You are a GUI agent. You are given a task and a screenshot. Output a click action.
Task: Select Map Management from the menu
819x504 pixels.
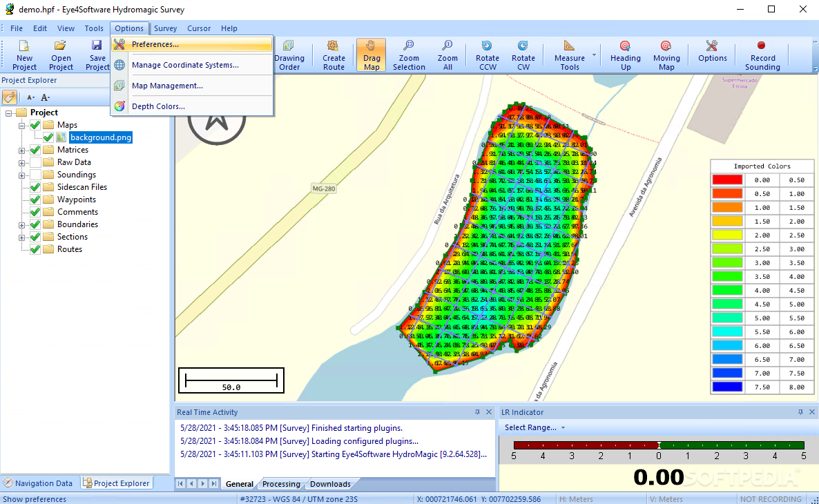[x=192, y=86]
